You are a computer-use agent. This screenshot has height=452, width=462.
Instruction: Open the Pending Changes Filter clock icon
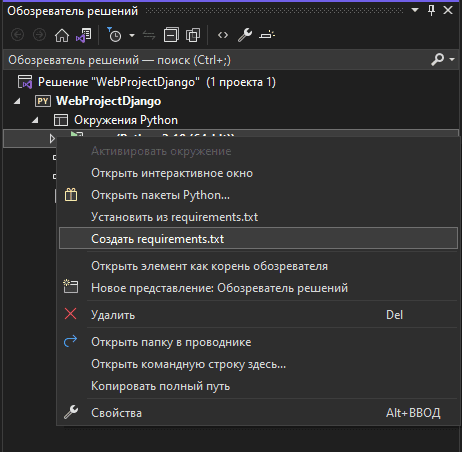[114, 35]
